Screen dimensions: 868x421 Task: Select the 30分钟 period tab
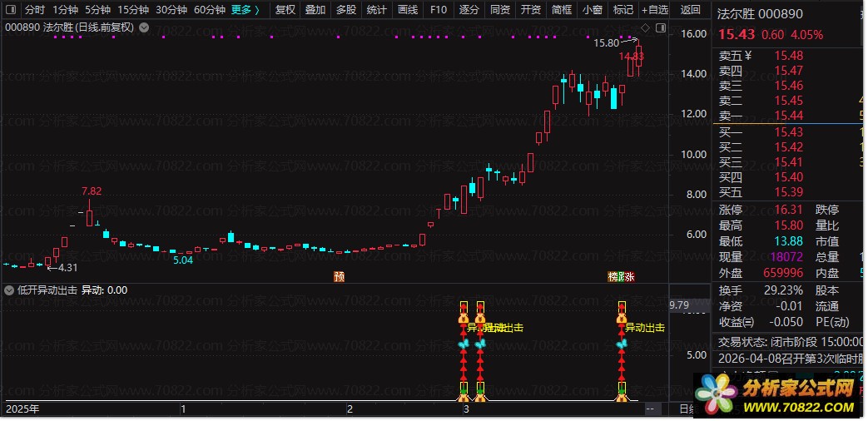171,9
